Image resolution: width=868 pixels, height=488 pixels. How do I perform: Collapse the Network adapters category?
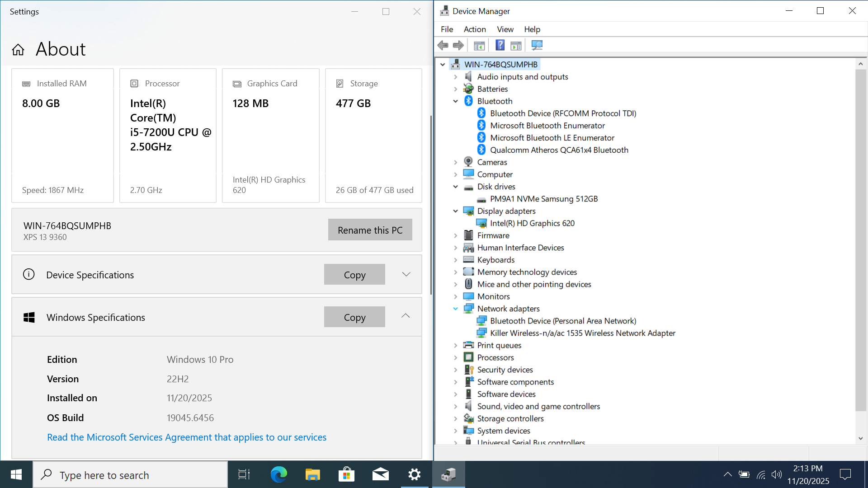[456, 309]
